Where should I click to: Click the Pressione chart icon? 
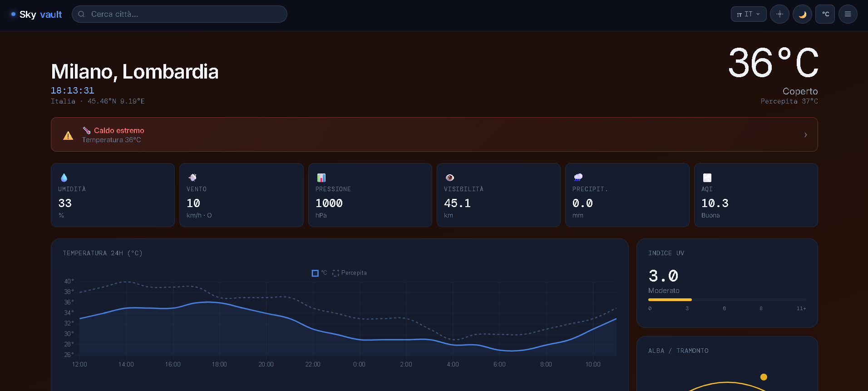point(321,178)
